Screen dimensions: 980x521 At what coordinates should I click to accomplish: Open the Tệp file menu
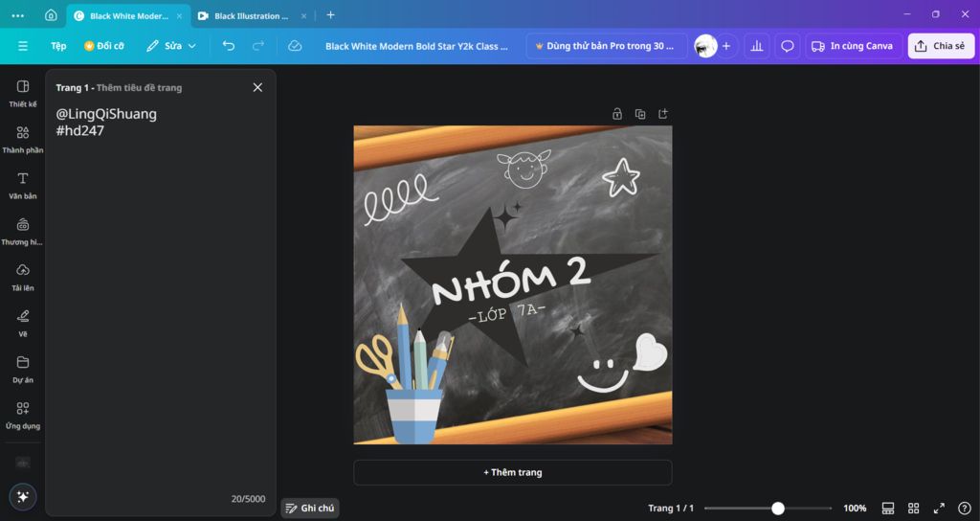tap(58, 46)
